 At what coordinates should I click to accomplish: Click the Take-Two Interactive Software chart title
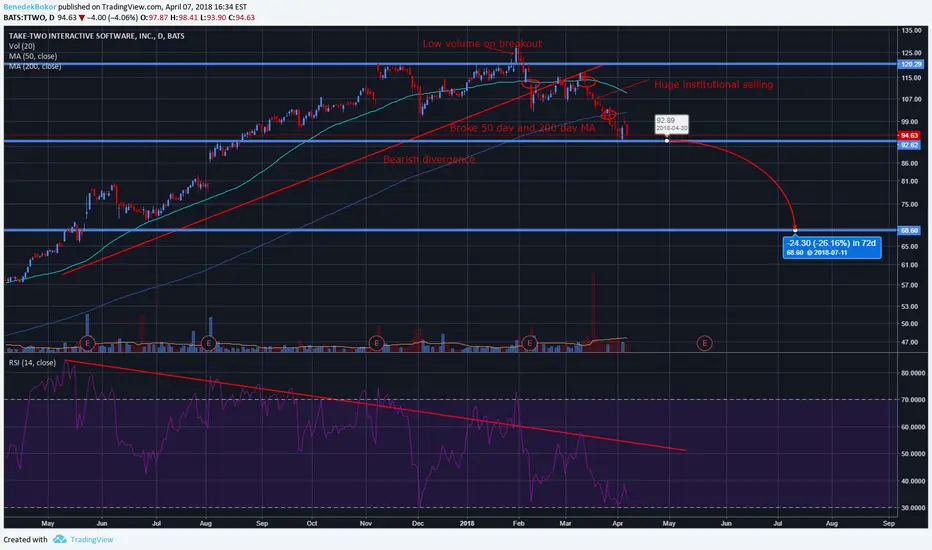[x=96, y=36]
